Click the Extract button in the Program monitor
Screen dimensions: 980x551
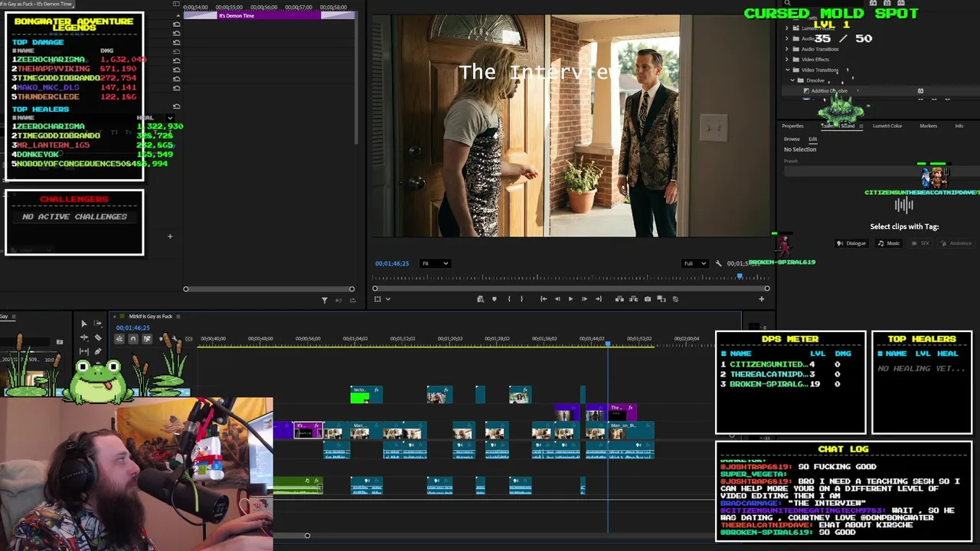(x=633, y=299)
